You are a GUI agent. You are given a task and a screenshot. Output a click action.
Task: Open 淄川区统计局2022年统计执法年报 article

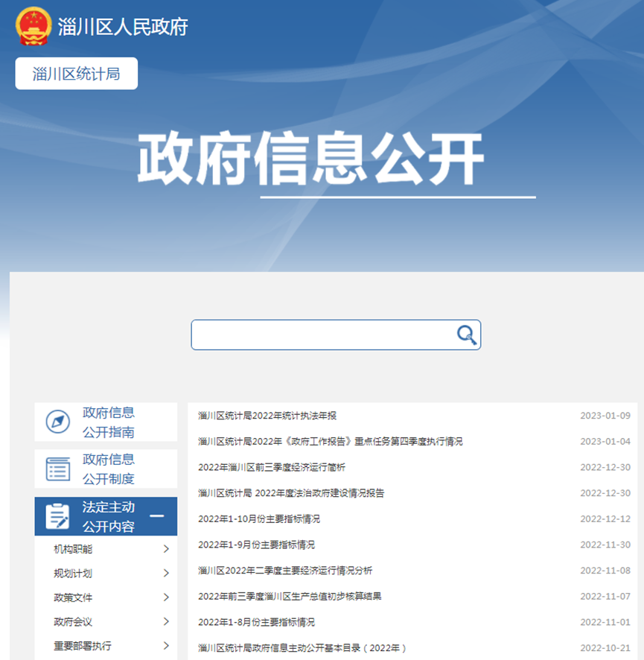click(267, 416)
